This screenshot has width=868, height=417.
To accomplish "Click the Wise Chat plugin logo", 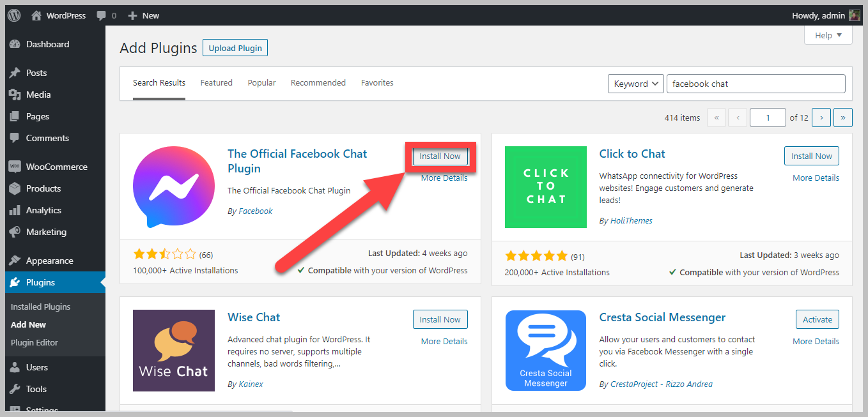I will (x=174, y=351).
